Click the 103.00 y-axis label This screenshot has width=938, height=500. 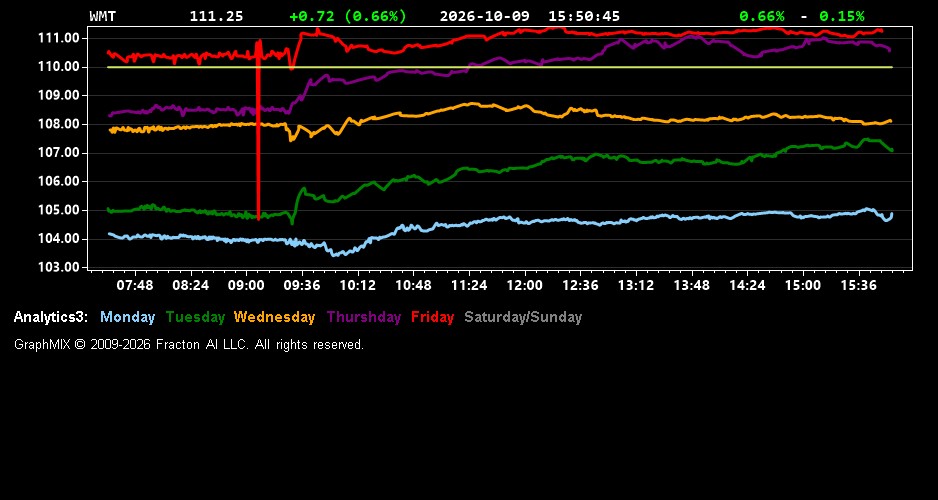[59, 267]
